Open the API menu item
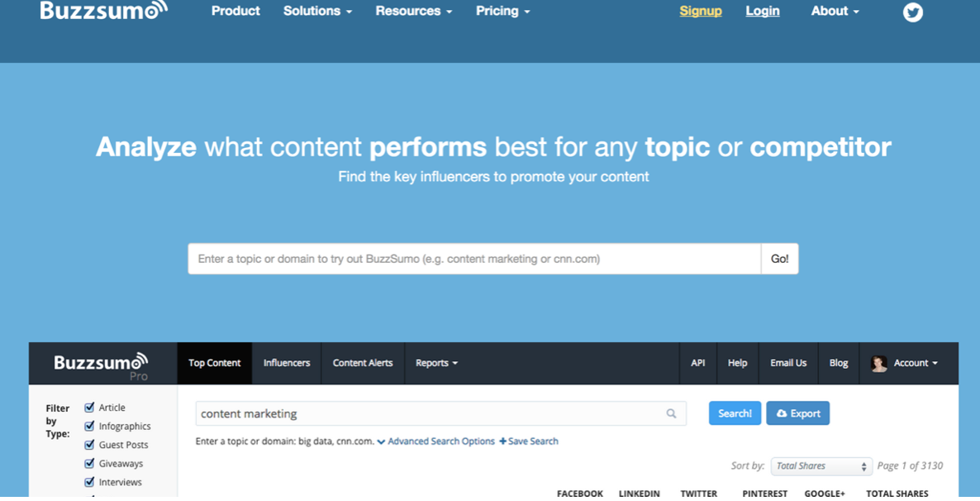This screenshot has height=501, width=980. 698,363
